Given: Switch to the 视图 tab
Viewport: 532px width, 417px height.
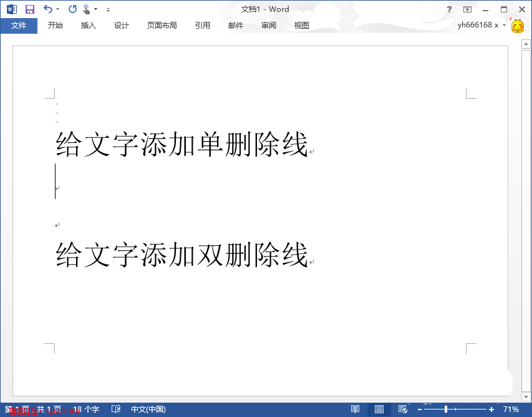Looking at the screenshot, I should (x=302, y=26).
